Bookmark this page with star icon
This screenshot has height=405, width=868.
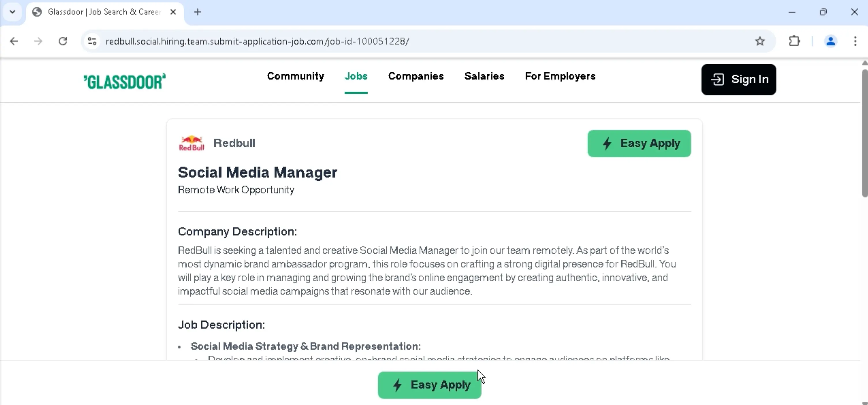point(760,41)
